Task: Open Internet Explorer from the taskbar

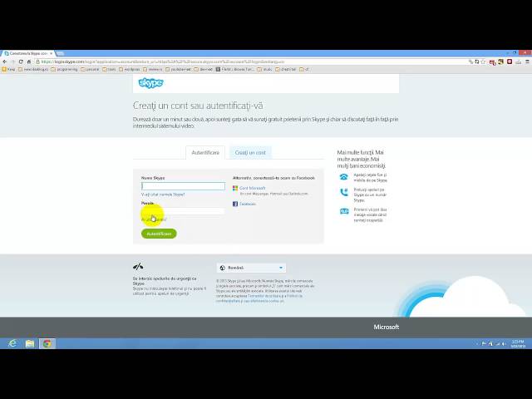Action: [x=12, y=343]
